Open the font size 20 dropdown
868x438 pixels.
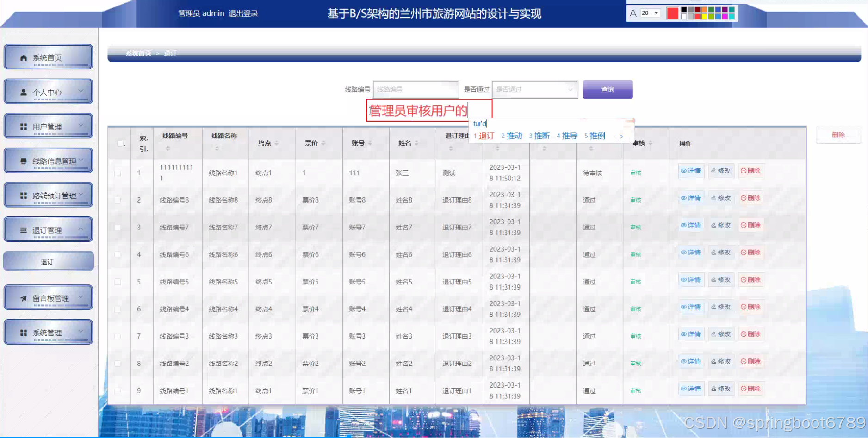(650, 13)
